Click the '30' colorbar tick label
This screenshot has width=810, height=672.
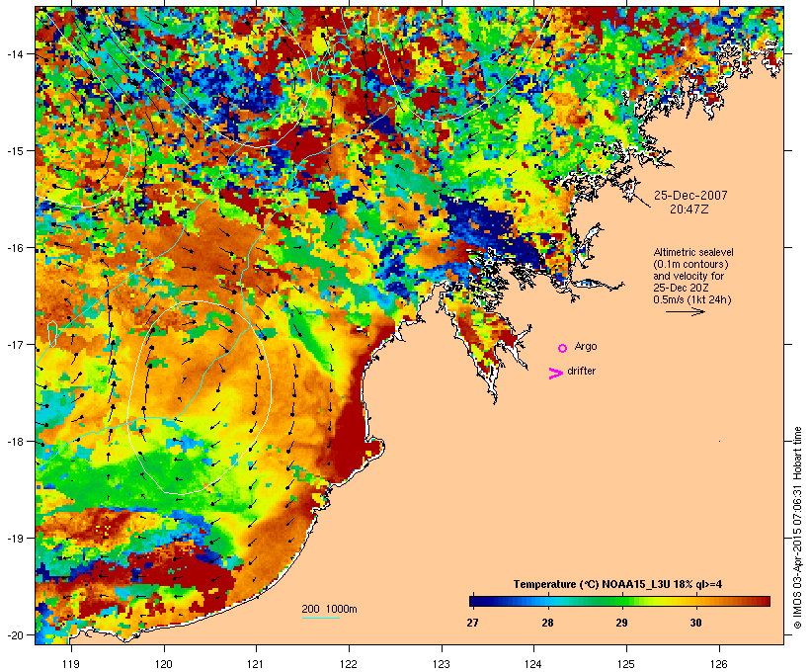click(x=695, y=623)
